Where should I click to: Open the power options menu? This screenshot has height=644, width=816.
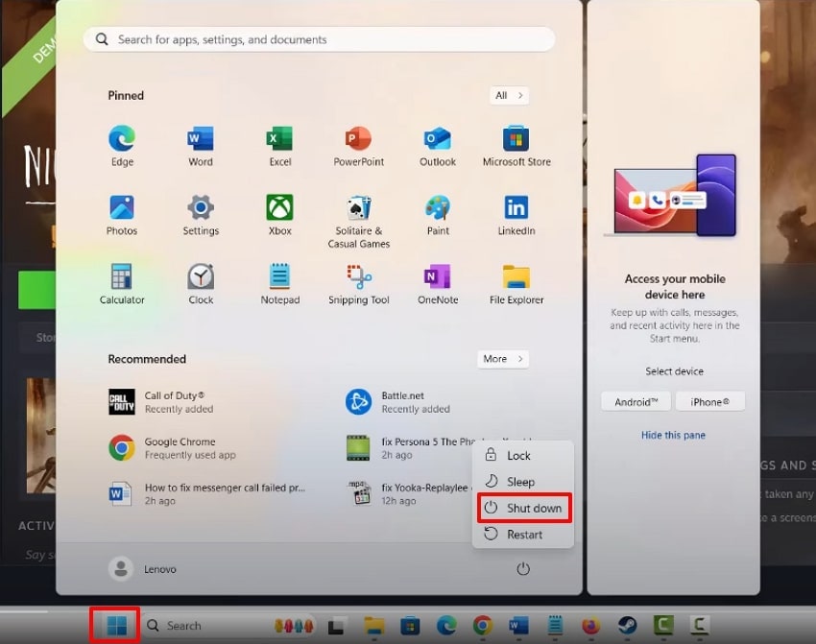click(x=523, y=568)
